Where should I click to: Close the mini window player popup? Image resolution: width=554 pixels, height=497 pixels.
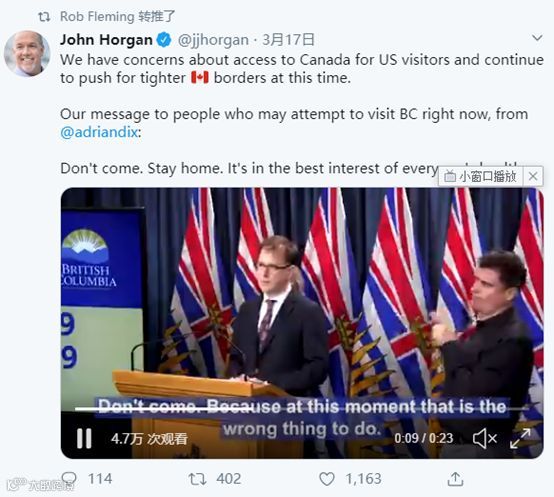[x=533, y=176]
